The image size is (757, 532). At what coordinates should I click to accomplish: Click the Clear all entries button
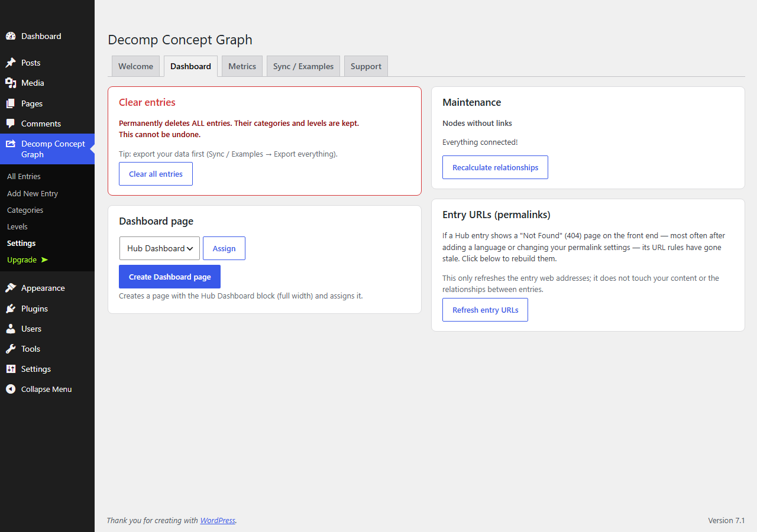coord(156,174)
